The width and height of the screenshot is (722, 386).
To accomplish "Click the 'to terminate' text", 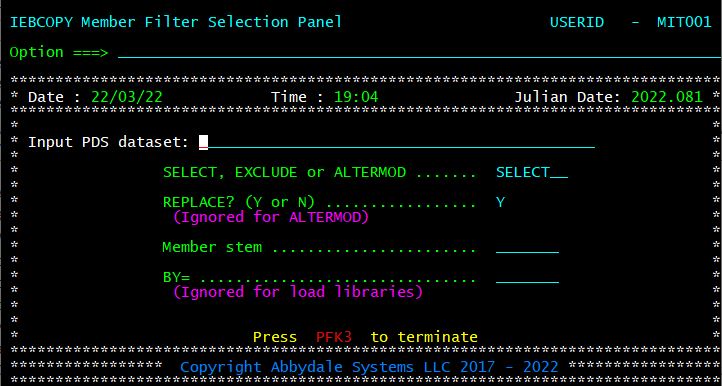I will (x=424, y=337).
